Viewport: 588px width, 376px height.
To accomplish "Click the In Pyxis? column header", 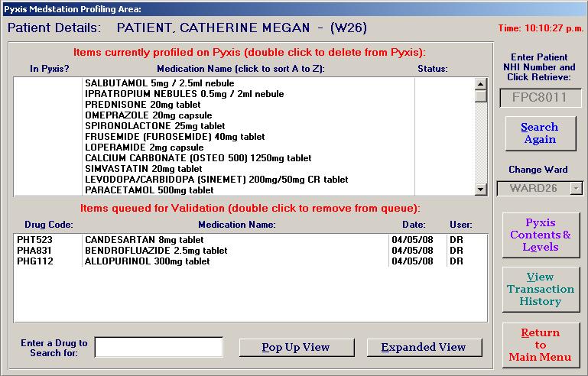I will click(50, 69).
